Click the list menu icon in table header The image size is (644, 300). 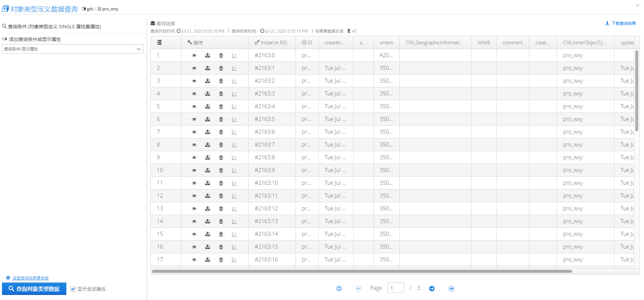[x=159, y=43]
